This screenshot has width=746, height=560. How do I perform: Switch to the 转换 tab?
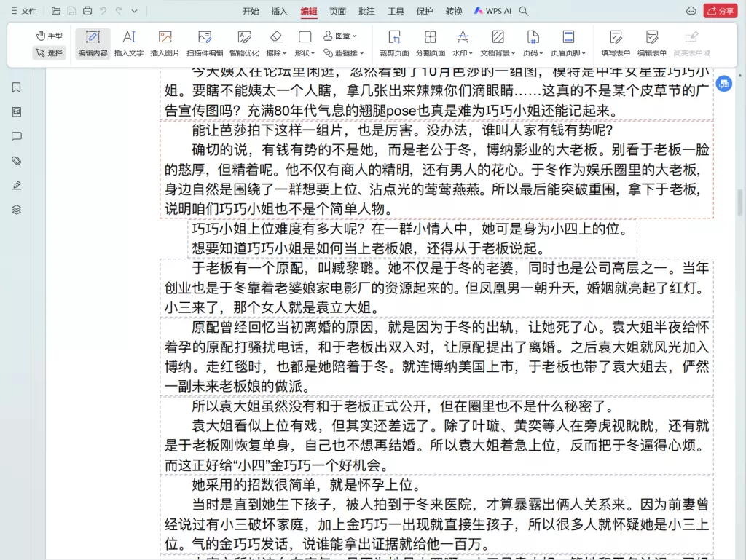click(454, 11)
